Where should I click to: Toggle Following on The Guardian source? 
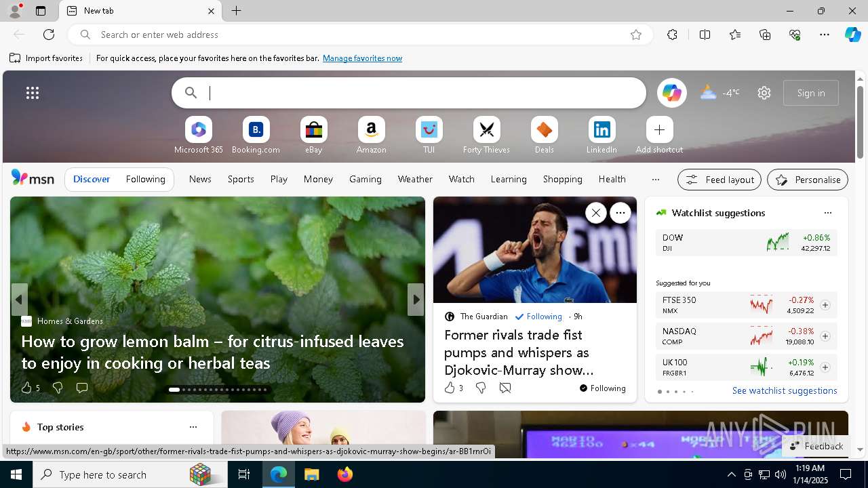click(x=538, y=317)
